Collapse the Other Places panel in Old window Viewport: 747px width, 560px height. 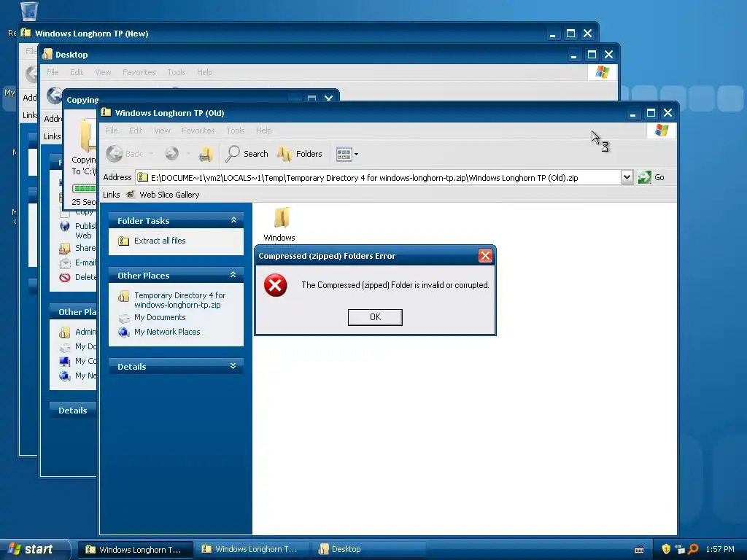click(233, 275)
